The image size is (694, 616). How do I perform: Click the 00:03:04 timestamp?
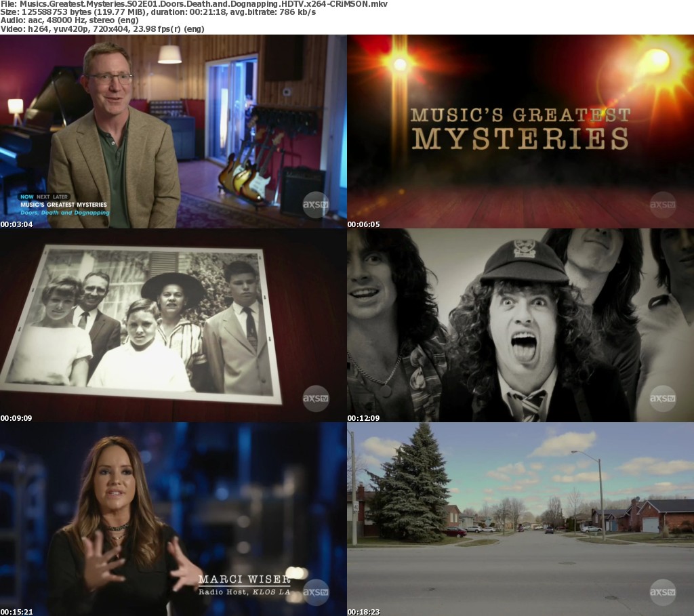16,224
